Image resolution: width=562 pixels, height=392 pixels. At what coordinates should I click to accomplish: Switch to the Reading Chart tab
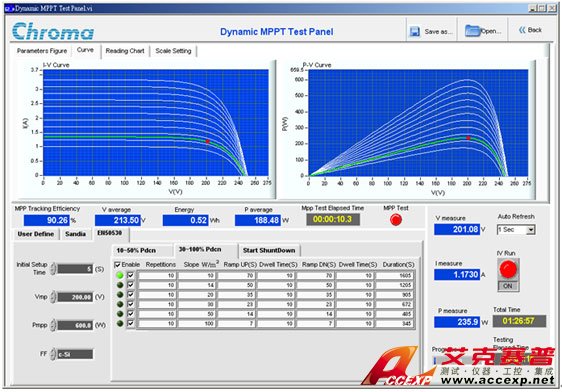[125, 51]
